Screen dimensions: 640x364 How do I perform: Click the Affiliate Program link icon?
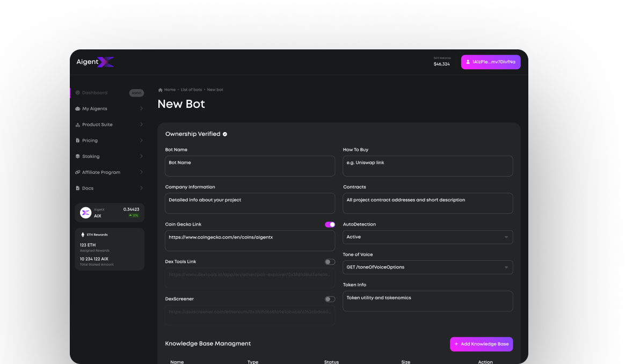pos(78,172)
